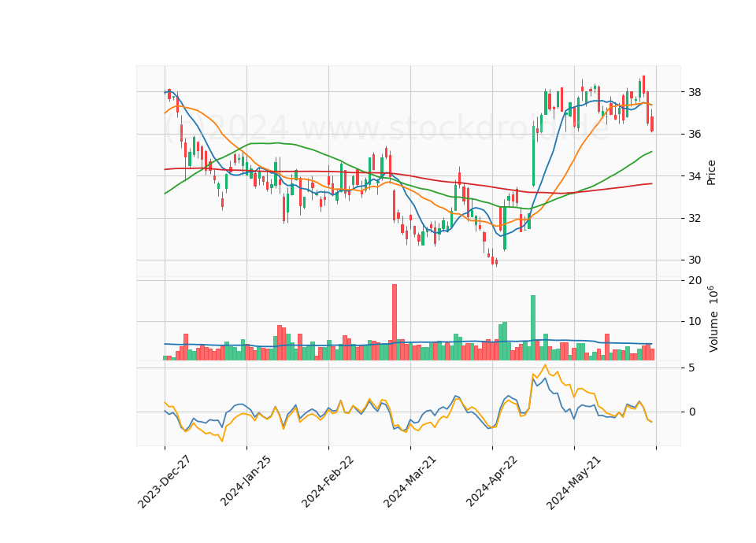
Task: Click the highest candle near price 38.7
Action: pyautogui.click(x=643, y=85)
